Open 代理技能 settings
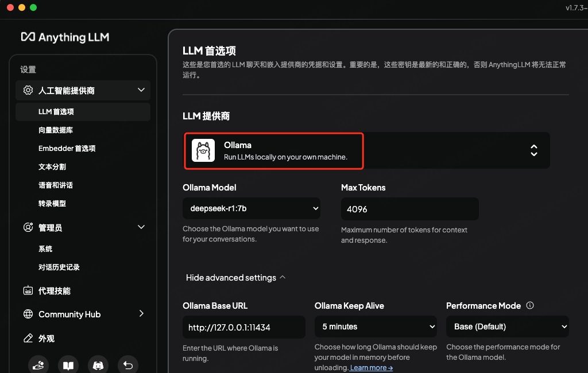This screenshot has height=373, width=588. pyautogui.click(x=55, y=291)
